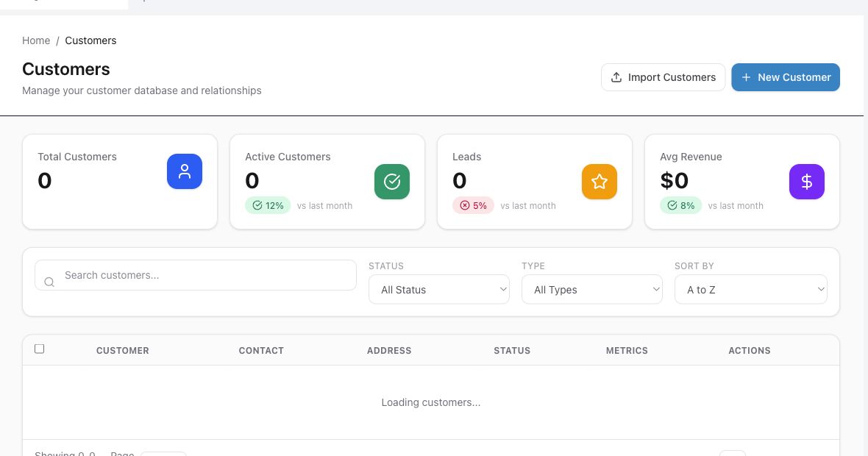Click the Manage your customer database subtitle
868x456 pixels.
[142, 90]
